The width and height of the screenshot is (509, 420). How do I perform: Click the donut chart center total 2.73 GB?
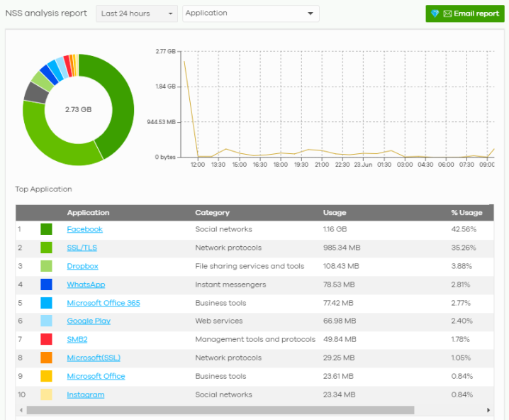pyautogui.click(x=78, y=110)
